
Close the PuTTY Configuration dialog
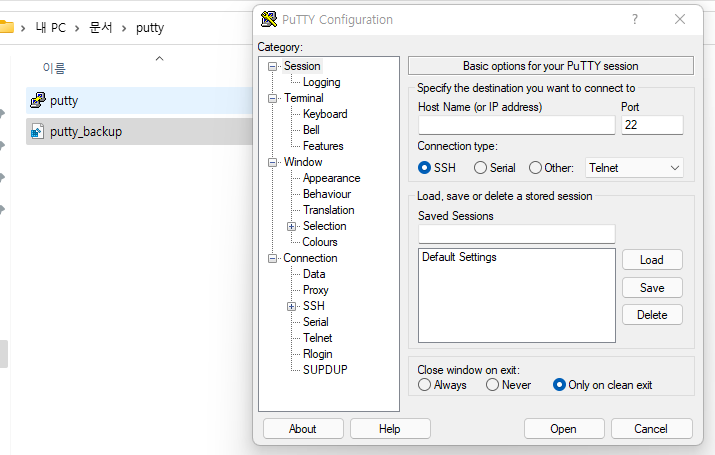[679, 19]
